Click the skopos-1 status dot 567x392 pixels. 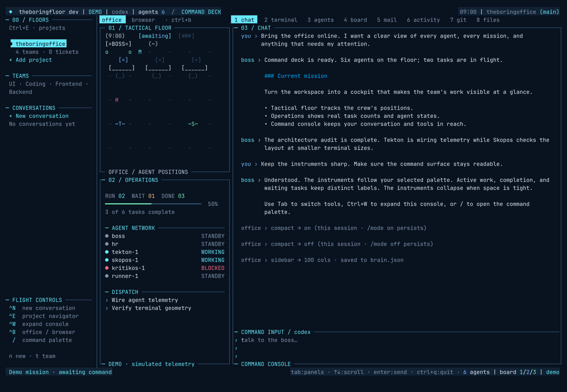[x=107, y=260]
